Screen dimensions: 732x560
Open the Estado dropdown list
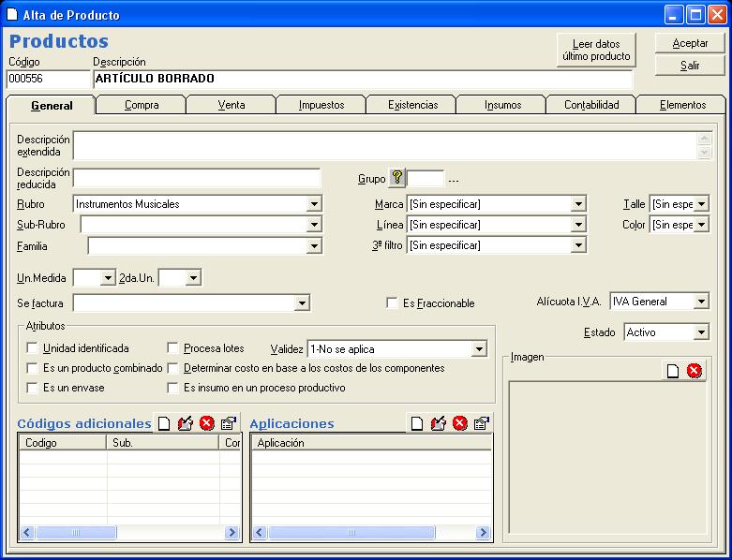[x=701, y=332]
